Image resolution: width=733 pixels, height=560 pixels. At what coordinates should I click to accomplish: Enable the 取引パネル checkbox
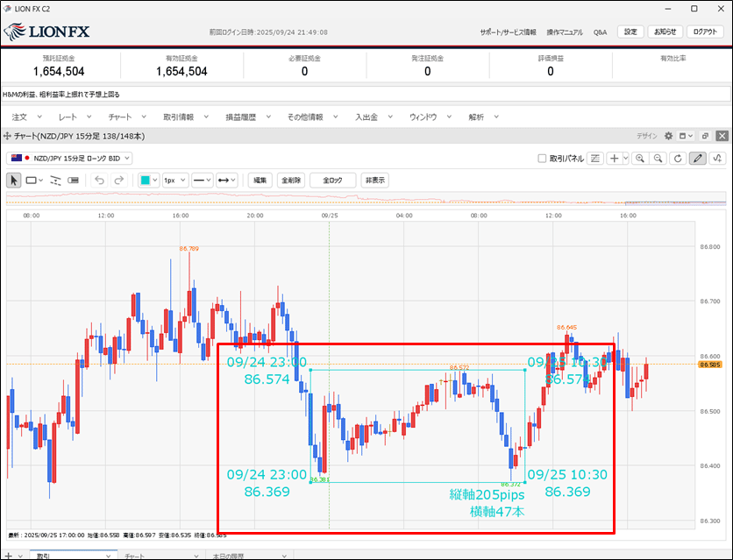pos(542,159)
